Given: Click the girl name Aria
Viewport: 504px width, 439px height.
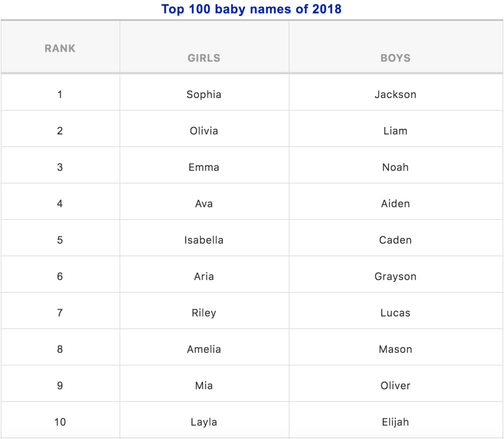Looking at the screenshot, I should 204,276.
